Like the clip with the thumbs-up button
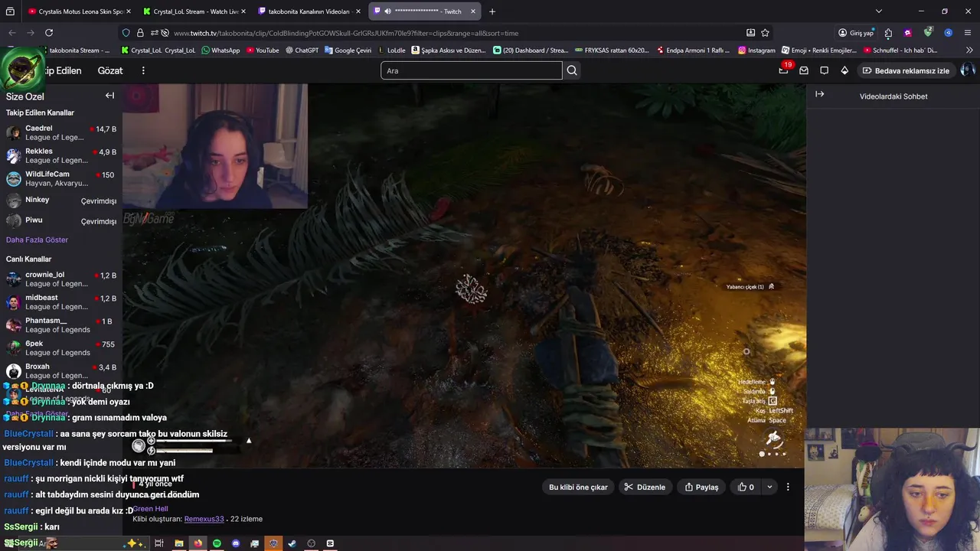This screenshot has width=980, height=551. pyautogui.click(x=746, y=487)
